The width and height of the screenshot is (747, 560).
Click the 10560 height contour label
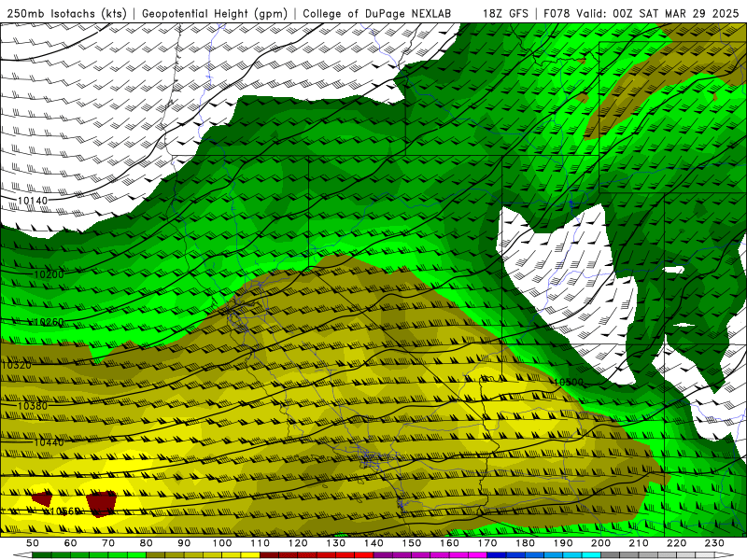click(x=64, y=511)
